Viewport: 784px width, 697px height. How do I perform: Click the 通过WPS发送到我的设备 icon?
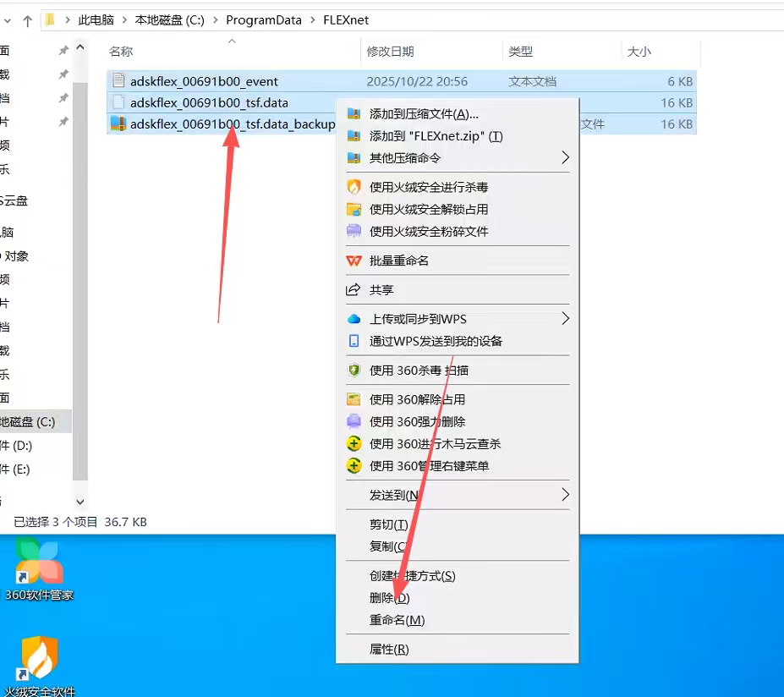353,340
